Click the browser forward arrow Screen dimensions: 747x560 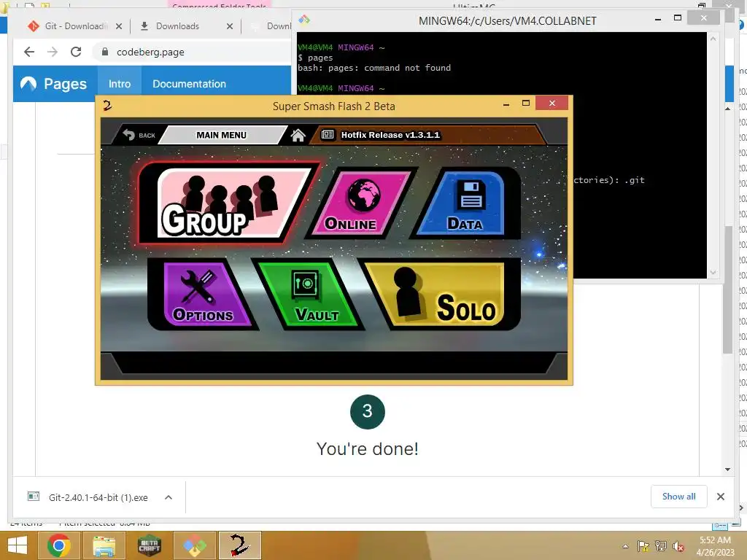click(x=53, y=52)
